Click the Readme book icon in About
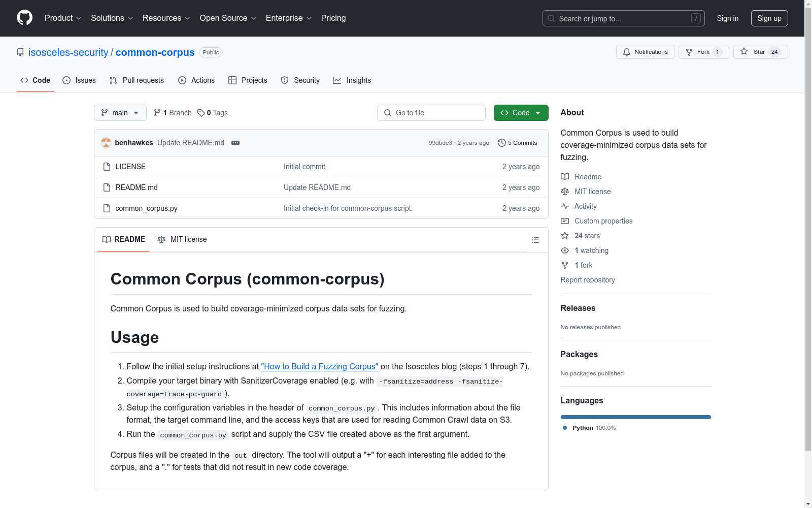Image resolution: width=812 pixels, height=508 pixels. (565, 177)
